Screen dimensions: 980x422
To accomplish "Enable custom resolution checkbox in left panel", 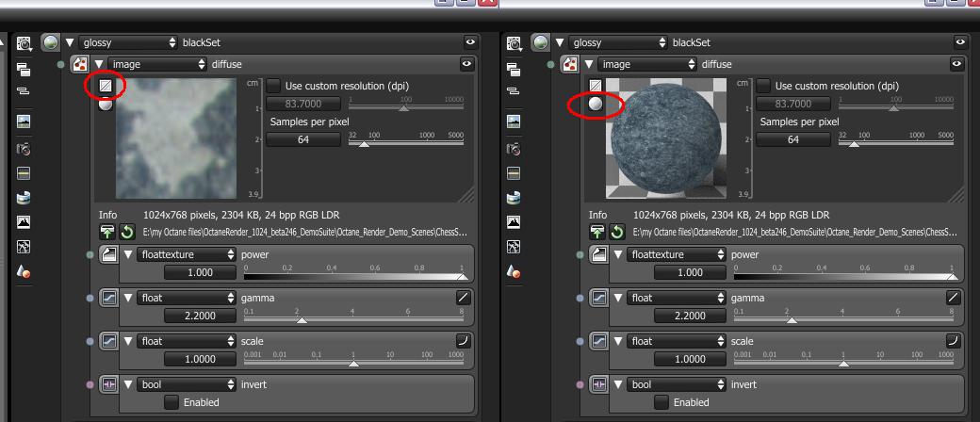I will click(274, 86).
